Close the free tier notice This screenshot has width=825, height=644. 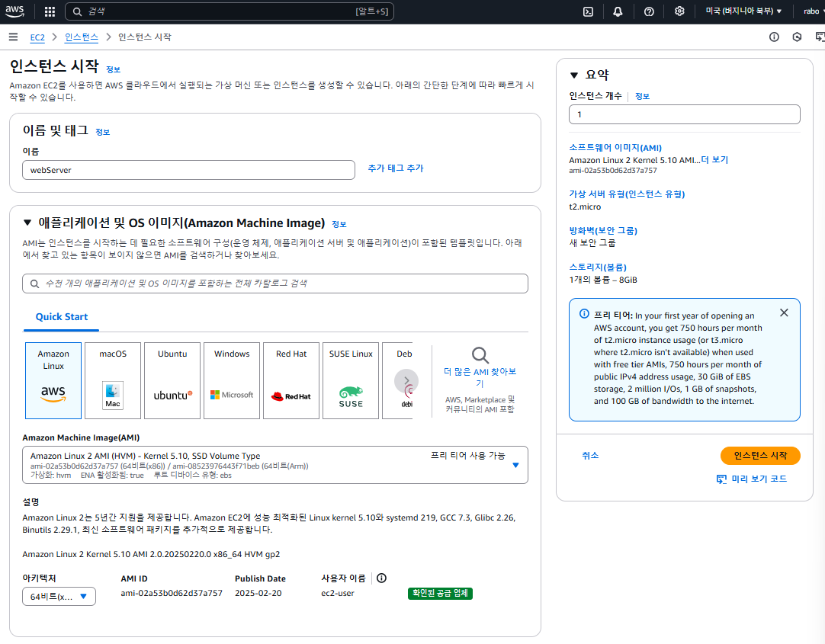pos(784,312)
